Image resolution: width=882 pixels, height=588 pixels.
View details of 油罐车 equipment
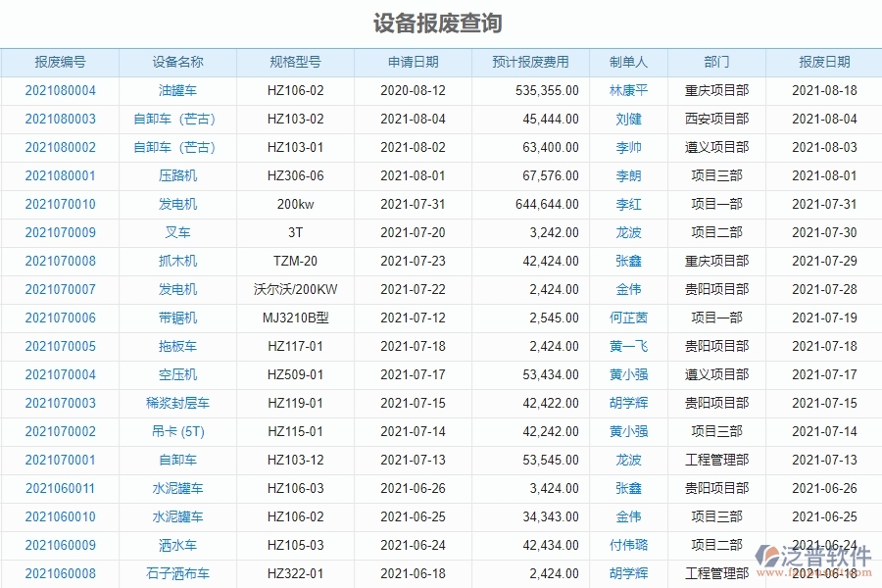[174, 90]
